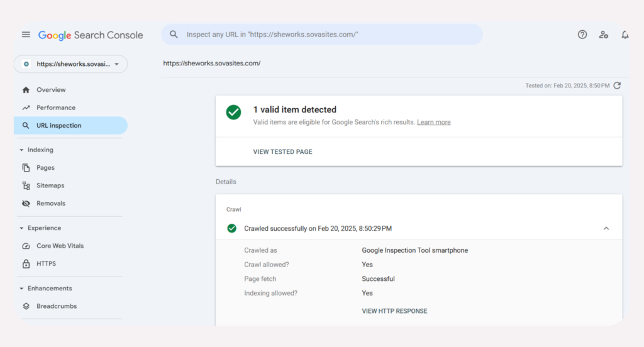Click the Page fetch Successful value
This screenshot has width=644, height=347.
click(x=378, y=279)
